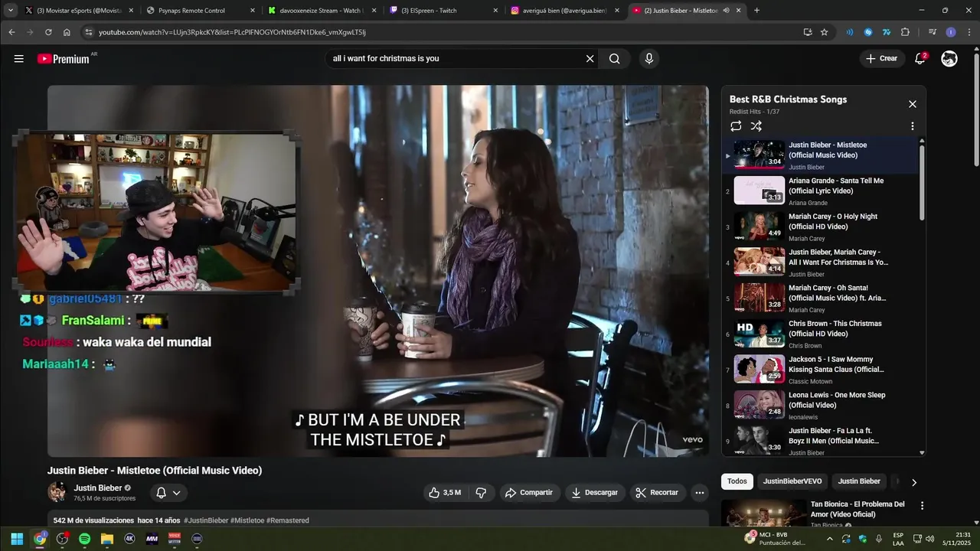This screenshot has width=980, height=551.
Task: Open Justin Bieber channel name link
Action: point(98,488)
